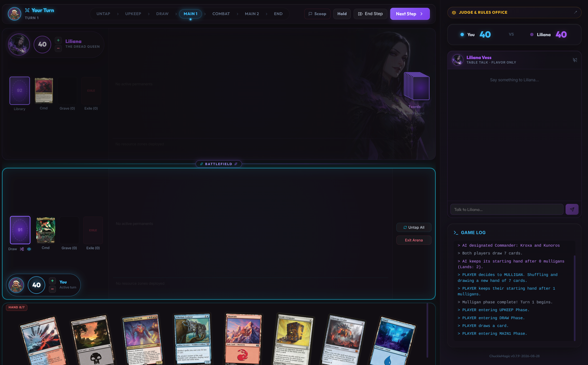Expand the Judge & Rules Office panel
The image size is (588, 365).
point(575,12)
